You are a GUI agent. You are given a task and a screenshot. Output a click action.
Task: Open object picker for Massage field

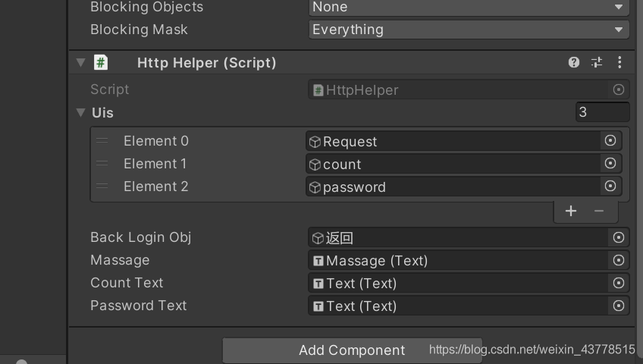618,260
